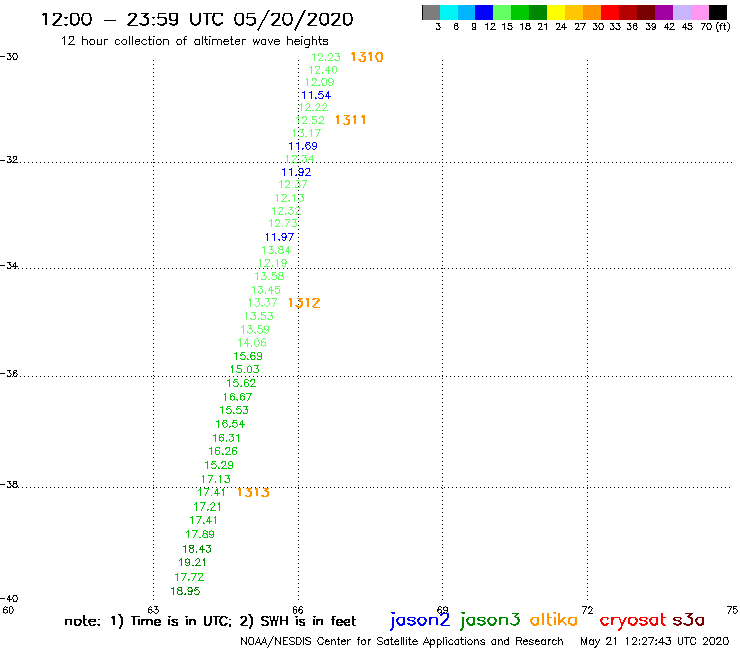This screenshot has height=650, width=740.
Task: Click the blue wave height 11.97
Action: point(279,237)
